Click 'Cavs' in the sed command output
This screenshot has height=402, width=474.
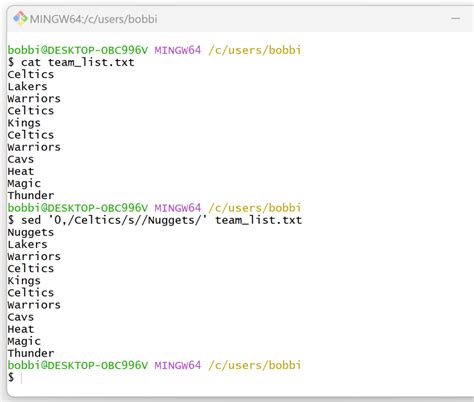pyautogui.click(x=21, y=317)
